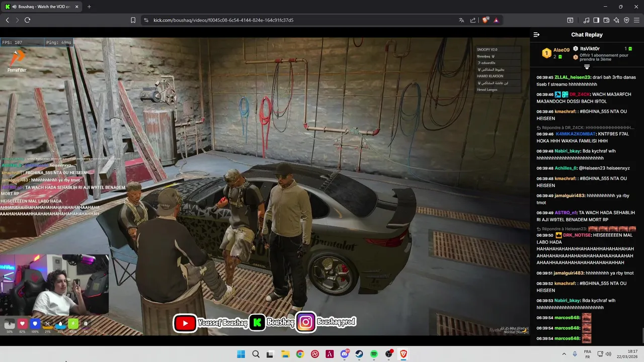Open the browser hamburger menu
644x362 pixels.
pyautogui.click(x=636, y=20)
